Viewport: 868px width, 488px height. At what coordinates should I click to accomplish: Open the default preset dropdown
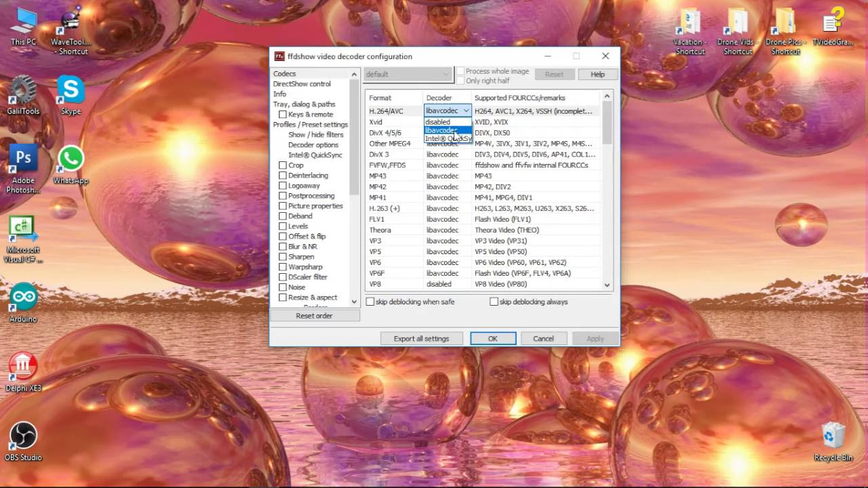tap(408, 74)
